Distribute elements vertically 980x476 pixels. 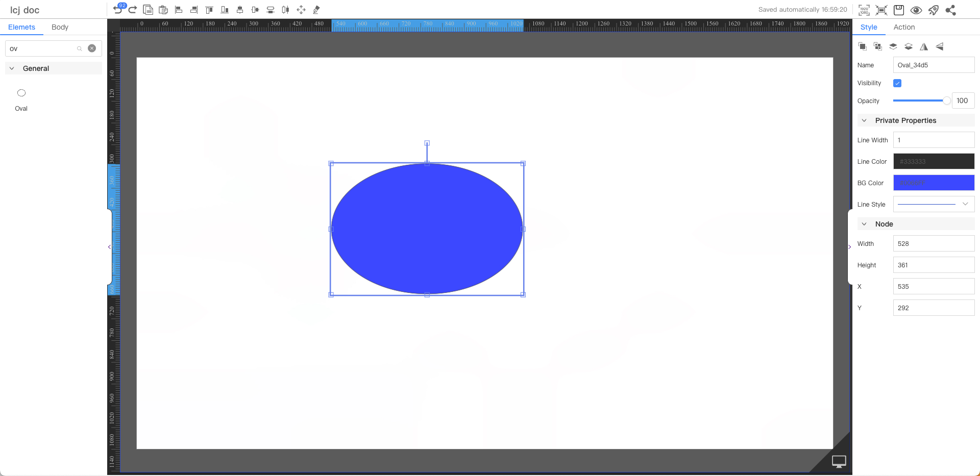click(x=271, y=10)
